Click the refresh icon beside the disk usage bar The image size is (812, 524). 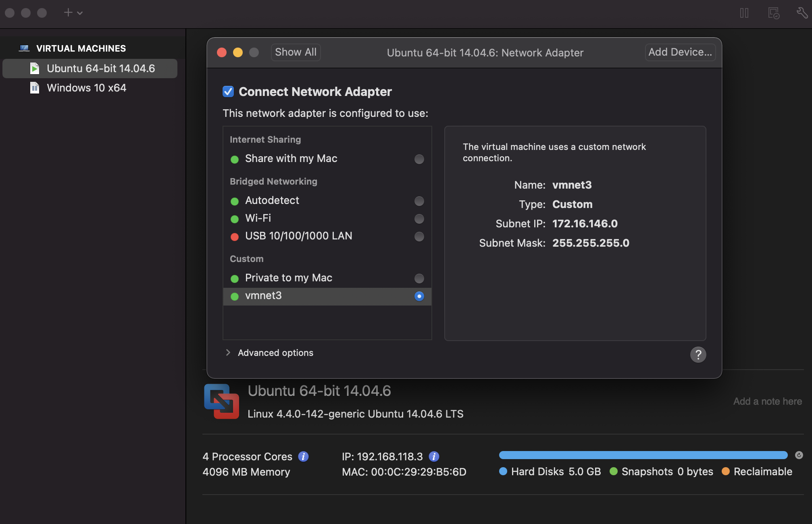799,455
